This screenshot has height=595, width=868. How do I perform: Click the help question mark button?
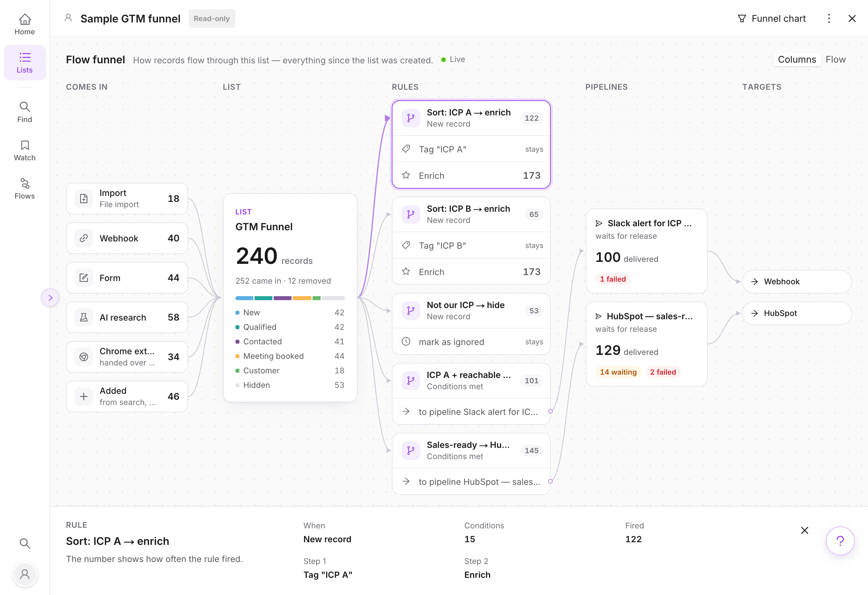coord(840,541)
